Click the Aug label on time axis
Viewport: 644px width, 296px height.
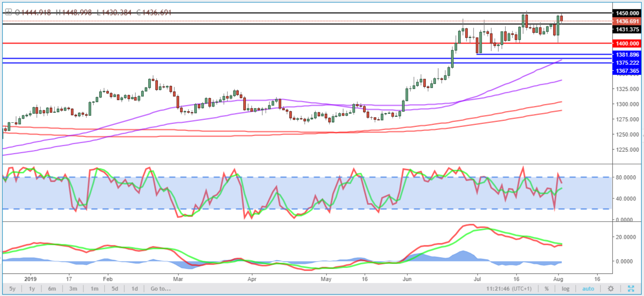558,279
